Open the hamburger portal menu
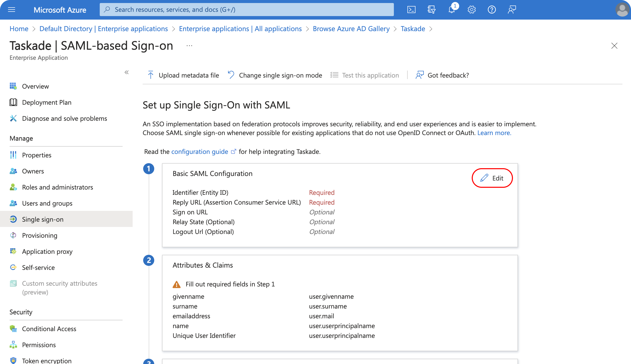This screenshot has width=631, height=364. coord(12,10)
